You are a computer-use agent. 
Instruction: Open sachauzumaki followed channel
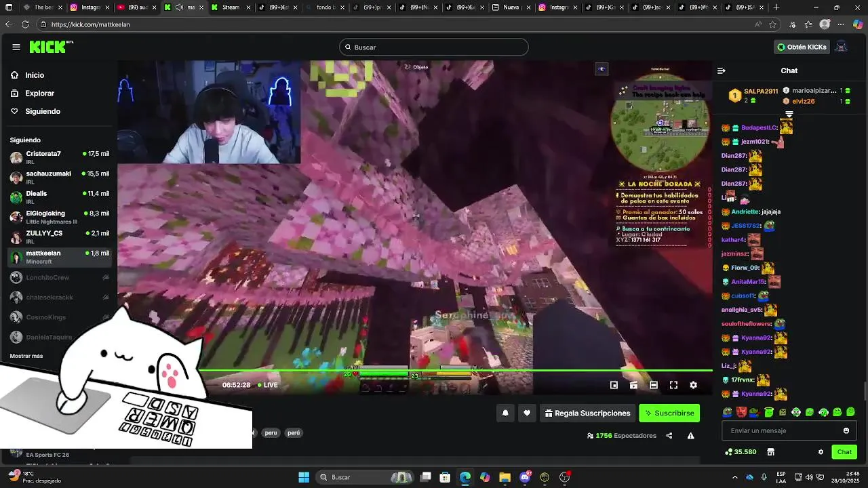tap(60, 178)
